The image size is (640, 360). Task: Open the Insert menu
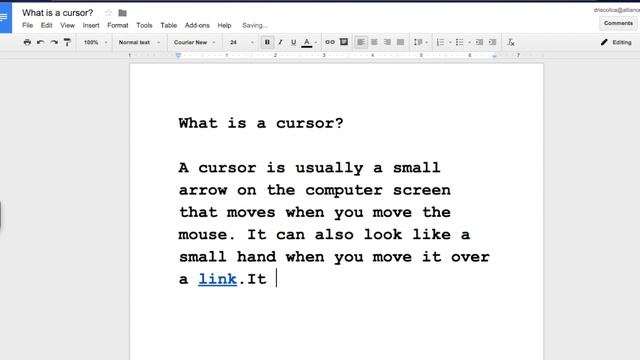[91, 25]
